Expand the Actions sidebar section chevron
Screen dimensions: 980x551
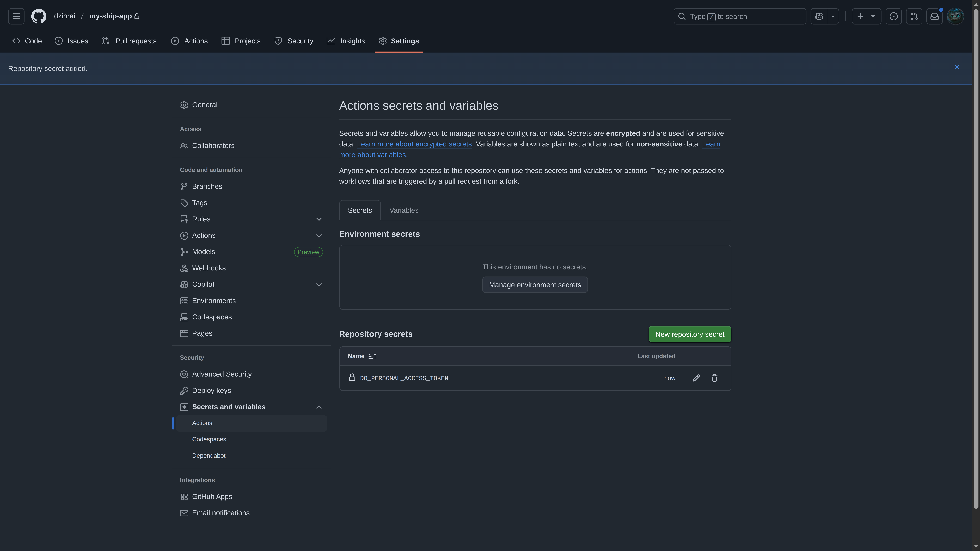click(x=319, y=235)
